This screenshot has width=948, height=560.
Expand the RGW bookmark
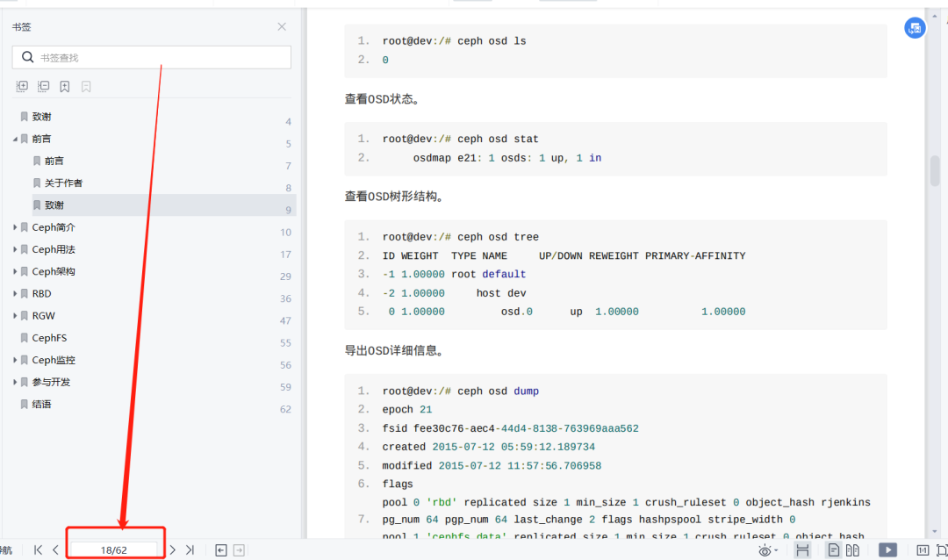(x=15, y=316)
